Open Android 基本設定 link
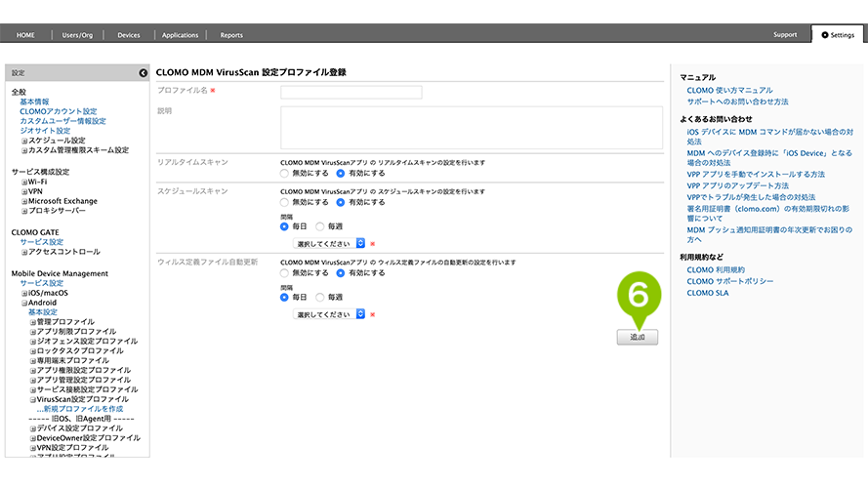 tap(43, 312)
